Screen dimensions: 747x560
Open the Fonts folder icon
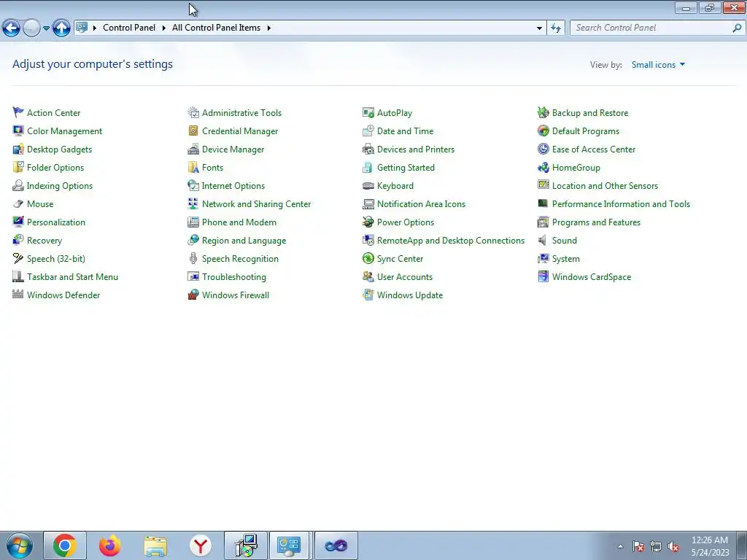[x=193, y=167]
